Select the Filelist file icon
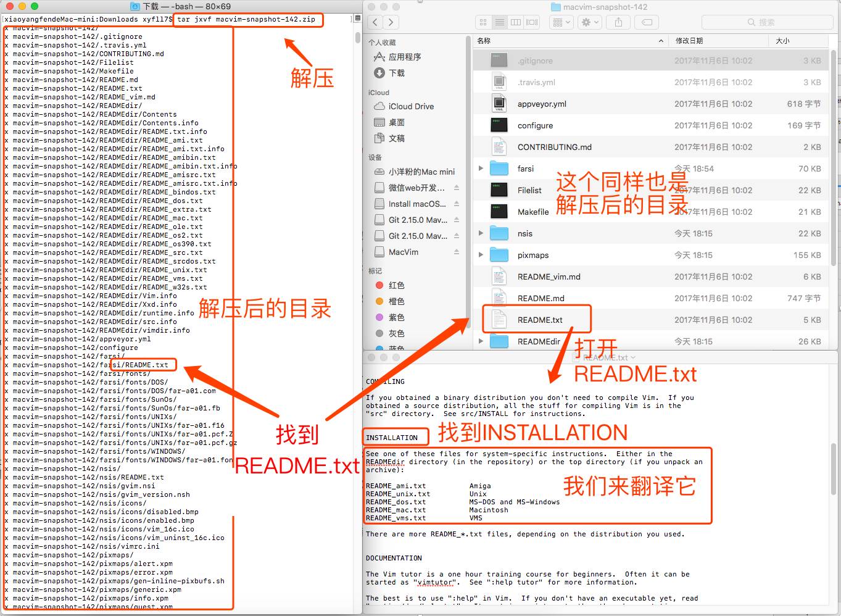841x616 pixels. [499, 190]
